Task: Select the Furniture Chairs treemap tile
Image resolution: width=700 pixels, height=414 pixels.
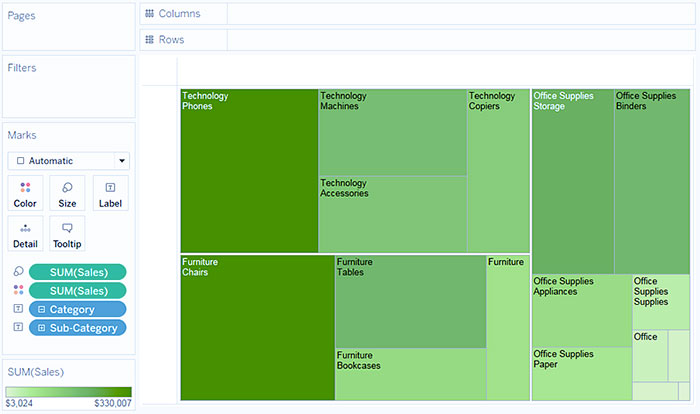Action: tap(258, 327)
